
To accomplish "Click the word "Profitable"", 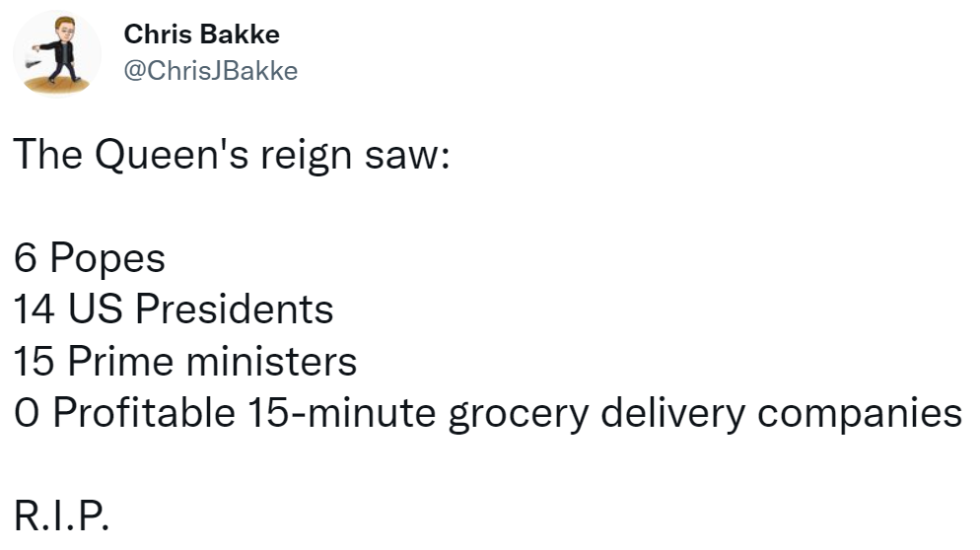I will tap(144, 413).
